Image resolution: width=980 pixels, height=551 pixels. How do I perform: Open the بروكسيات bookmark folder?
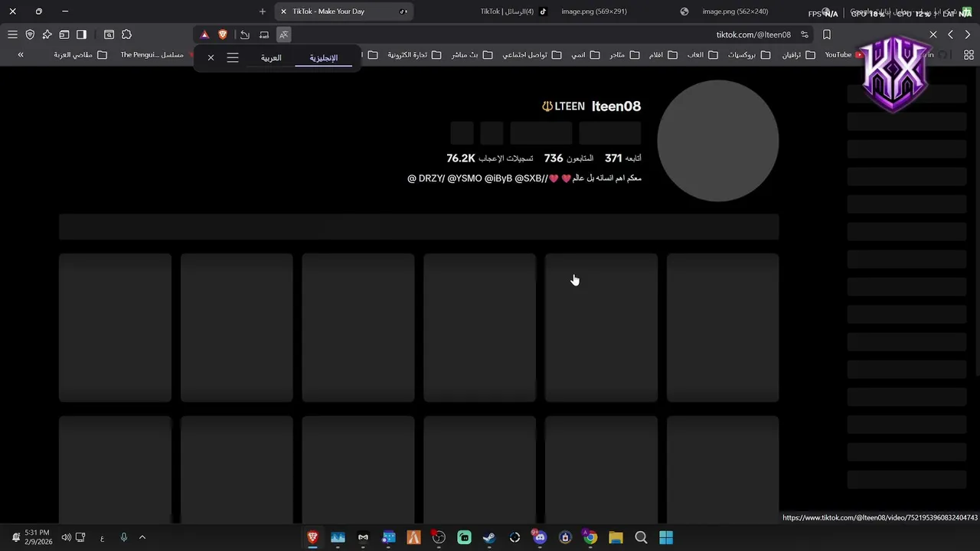pyautogui.click(x=749, y=55)
